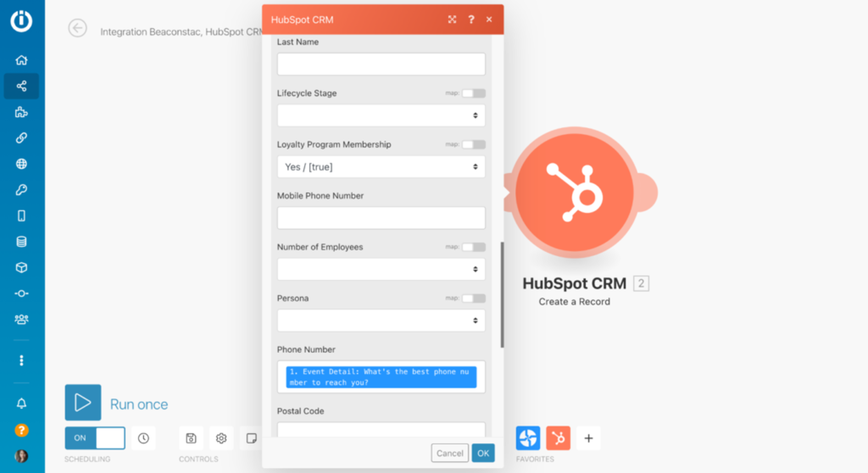Click the OK button

(x=483, y=453)
